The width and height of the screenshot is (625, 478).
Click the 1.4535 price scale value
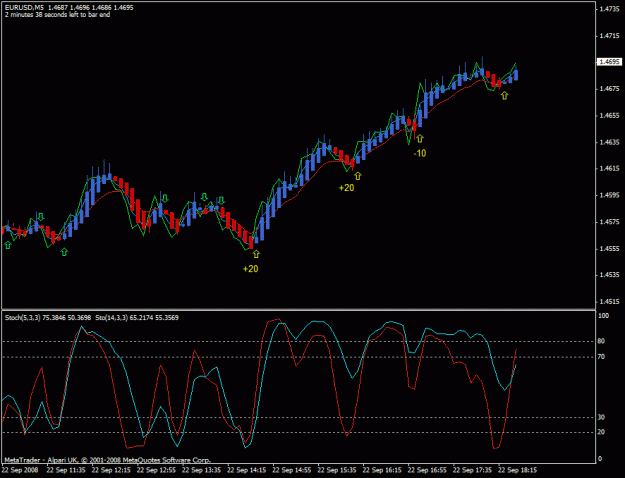610,275
